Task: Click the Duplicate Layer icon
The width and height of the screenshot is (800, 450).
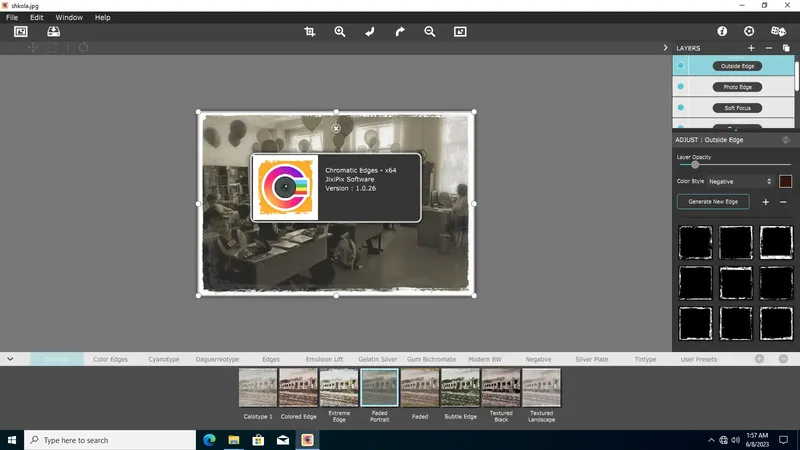Action: point(786,48)
